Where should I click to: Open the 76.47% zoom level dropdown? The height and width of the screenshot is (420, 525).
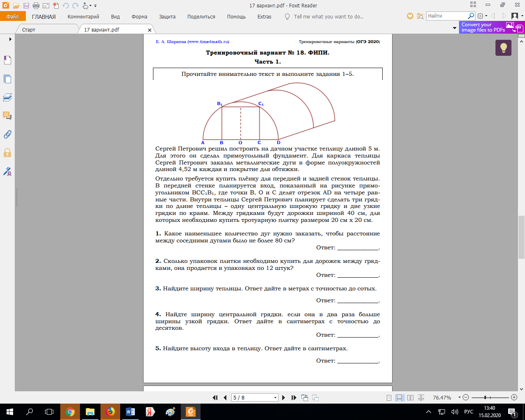[x=459, y=398]
